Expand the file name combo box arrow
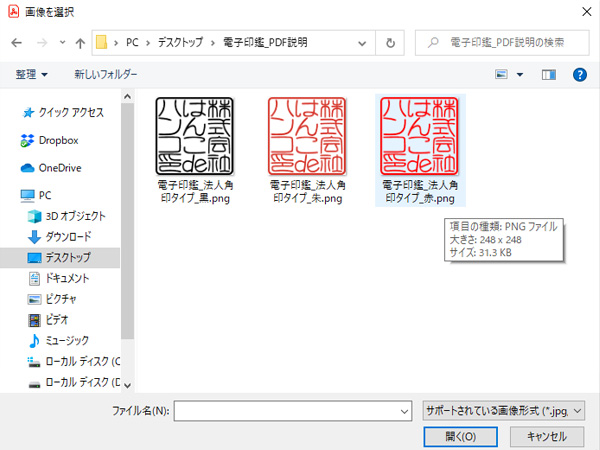The height and width of the screenshot is (450, 600). coord(404,411)
